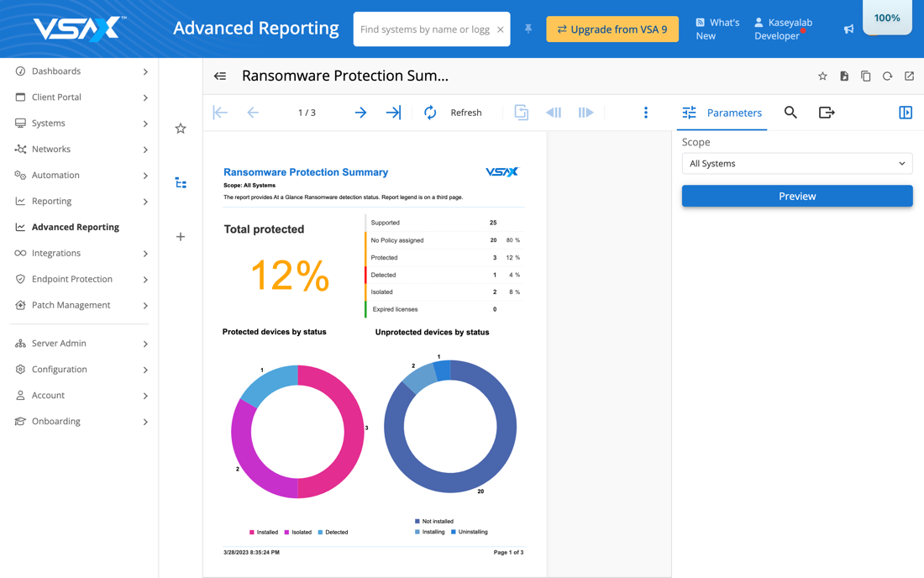Image resolution: width=924 pixels, height=578 pixels.
Task: Open the Scope dropdown showing All Systems
Action: pos(797,164)
